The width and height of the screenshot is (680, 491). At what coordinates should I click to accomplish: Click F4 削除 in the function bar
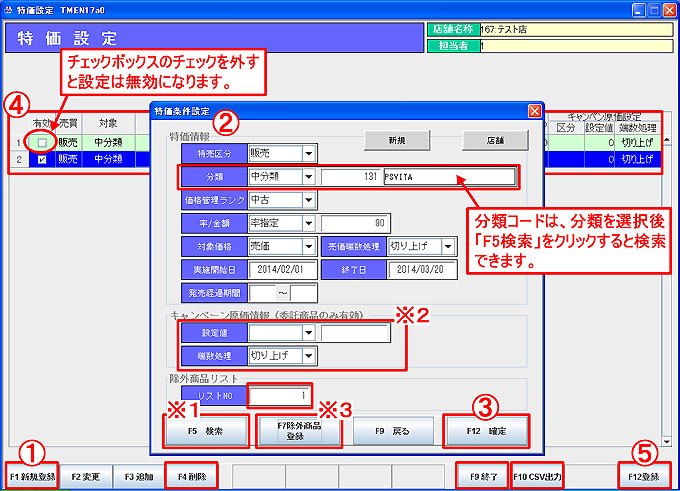[189, 476]
